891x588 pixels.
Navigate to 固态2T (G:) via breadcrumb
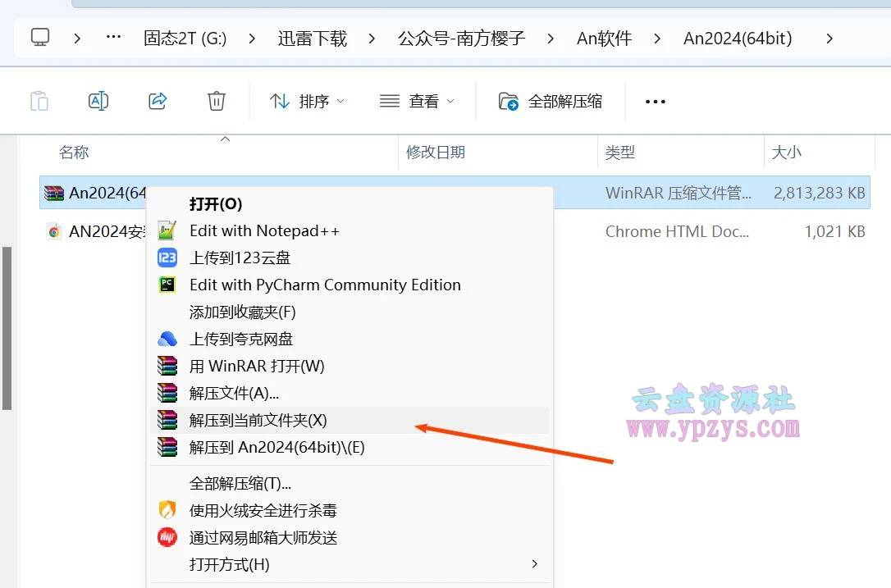coord(185,39)
